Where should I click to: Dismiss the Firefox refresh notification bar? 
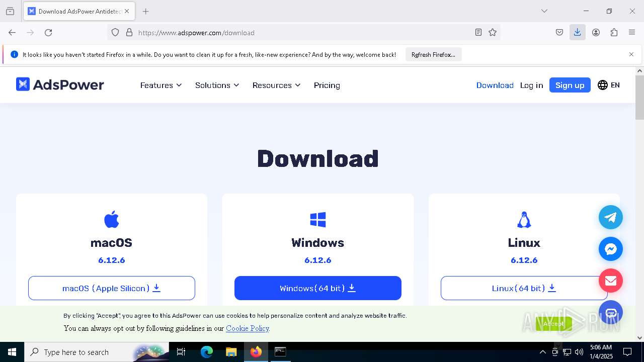[631, 54]
